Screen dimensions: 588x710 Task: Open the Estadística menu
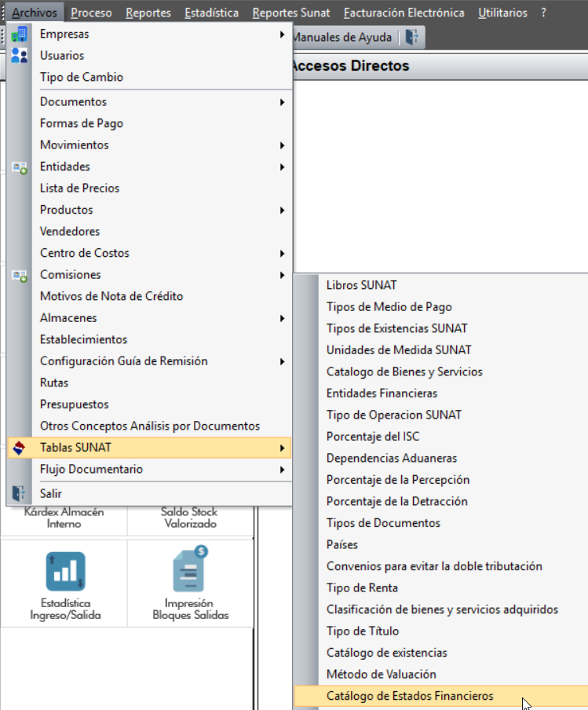tap(211, 13)
